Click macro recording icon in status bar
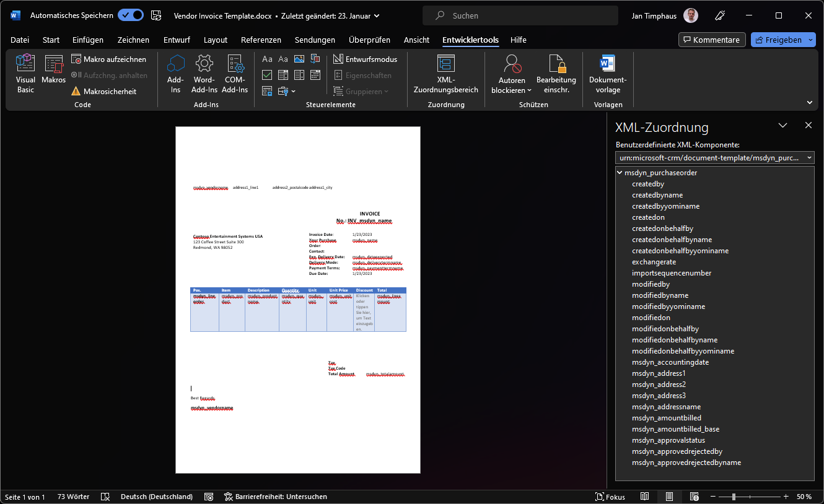Image resolution: width=824 pixels, height=504 pixels. (209, 497)
